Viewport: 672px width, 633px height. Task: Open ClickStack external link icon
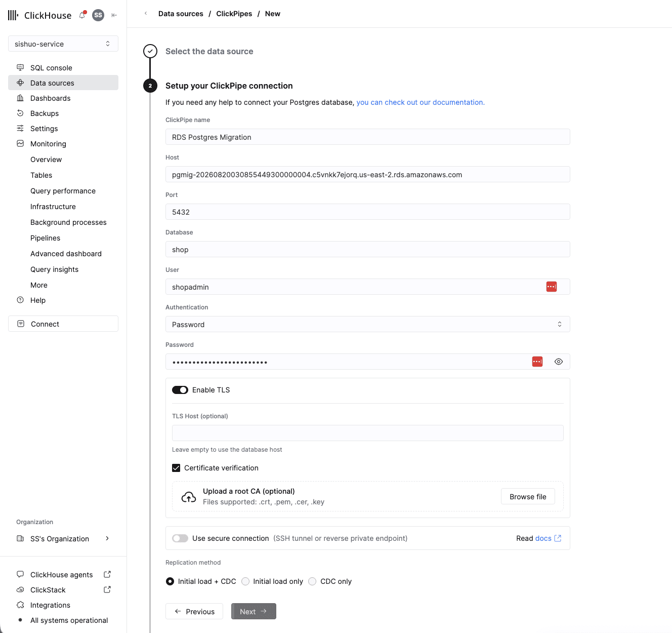pos(107,589)
